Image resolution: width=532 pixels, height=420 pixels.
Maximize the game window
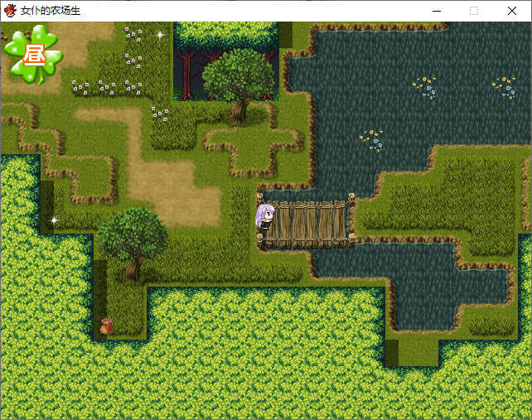[x=474, y=11]
